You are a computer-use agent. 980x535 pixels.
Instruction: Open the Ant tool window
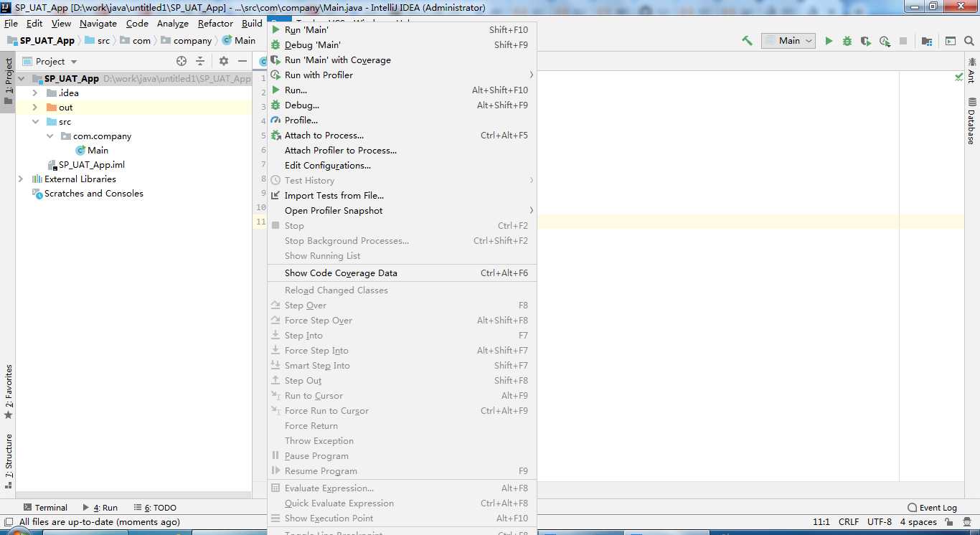[971, 70]
